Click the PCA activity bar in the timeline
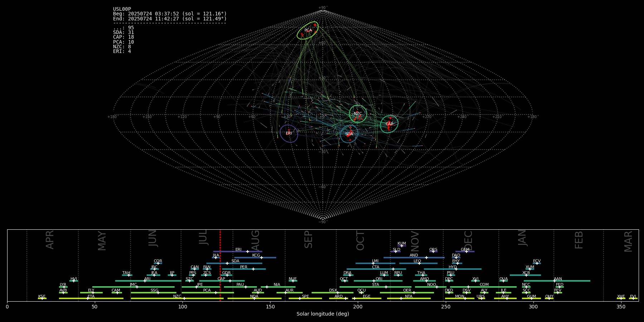Viewport: 644px width, 322px height. pyautogui.click(x=208, y=293)
